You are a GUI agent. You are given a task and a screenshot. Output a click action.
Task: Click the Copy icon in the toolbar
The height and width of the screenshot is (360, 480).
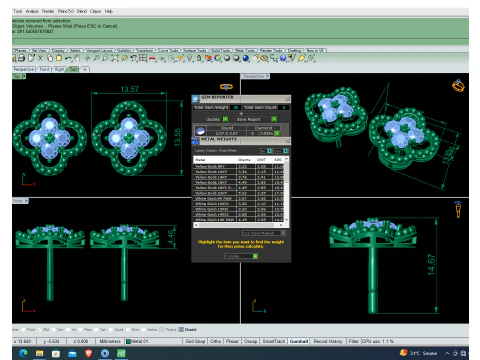coord(50,58)
